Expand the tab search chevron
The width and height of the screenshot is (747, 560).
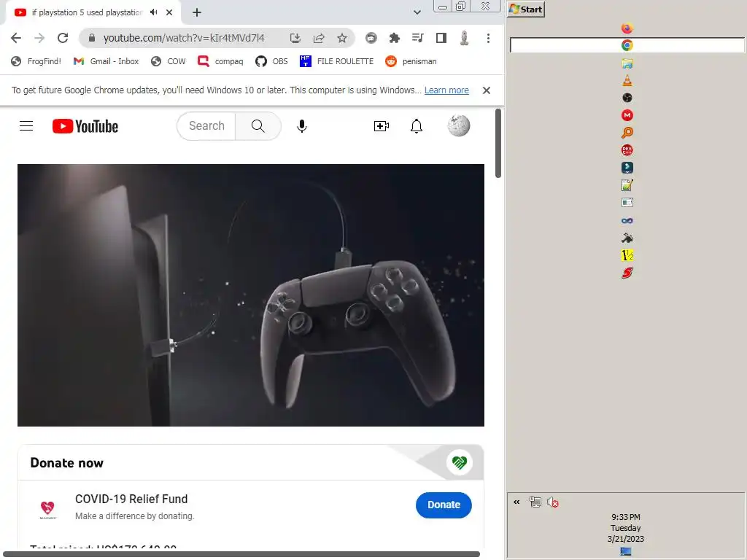(417, 12)
